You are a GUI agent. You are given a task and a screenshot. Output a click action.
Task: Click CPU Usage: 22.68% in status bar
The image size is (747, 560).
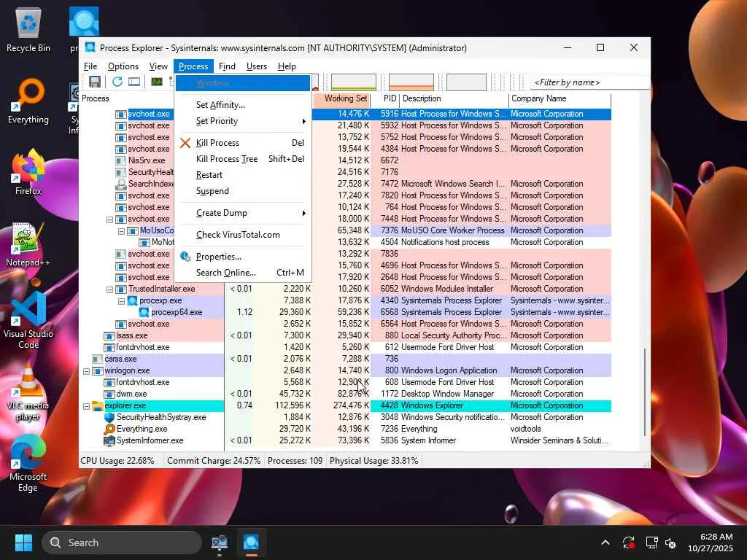click(117, 461)
